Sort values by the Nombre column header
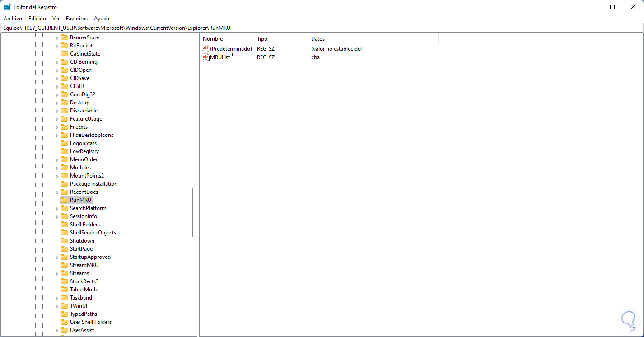 227,39
